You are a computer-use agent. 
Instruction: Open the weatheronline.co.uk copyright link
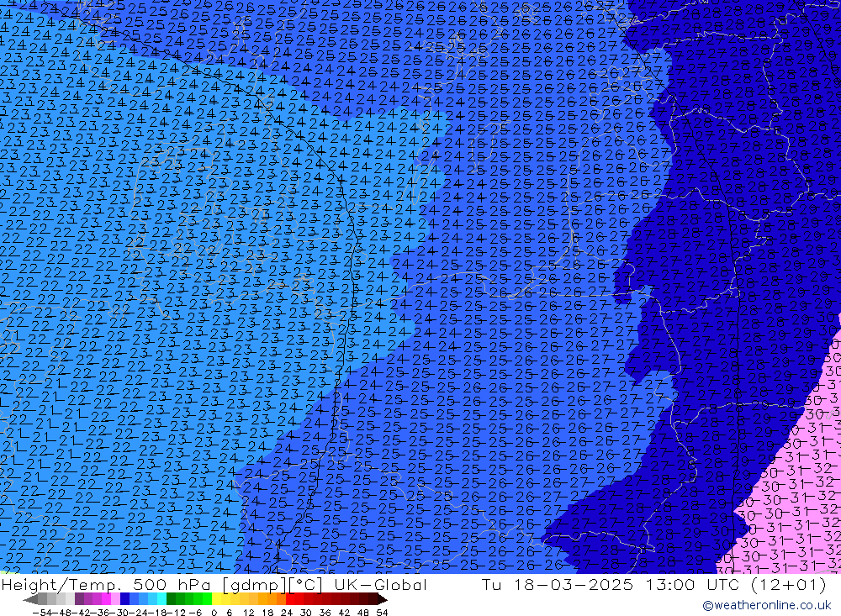pyautogui.click(x=766, y=605)
